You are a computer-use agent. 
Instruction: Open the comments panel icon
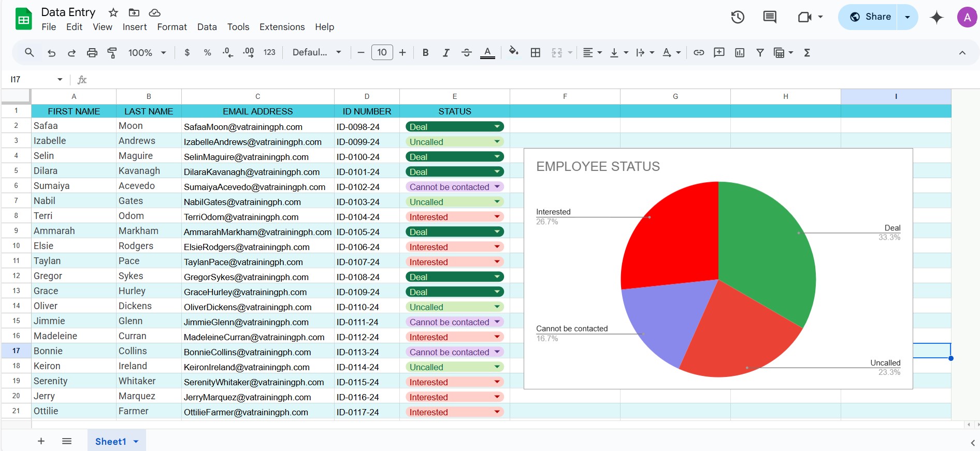(770, 17)
